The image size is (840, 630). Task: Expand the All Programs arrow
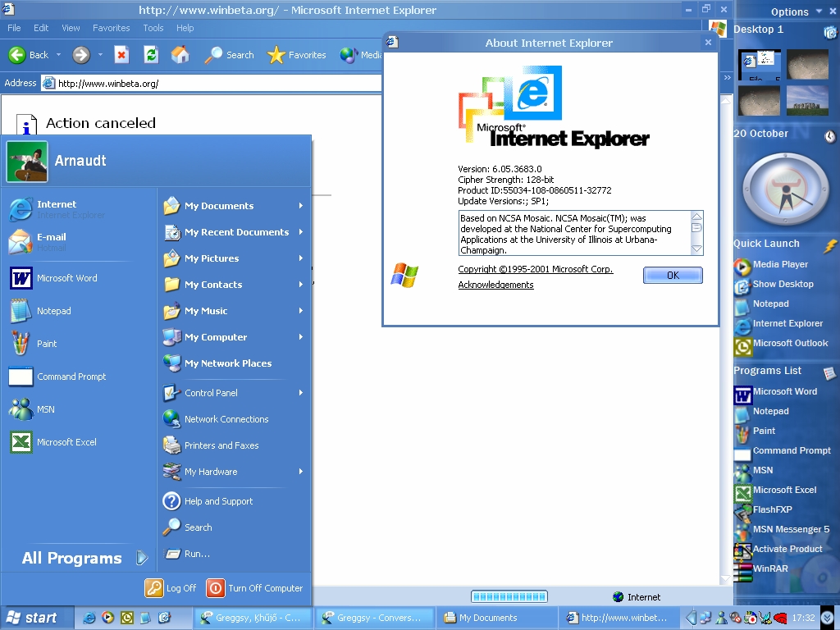pyautogui.click(x=142, y=558)
